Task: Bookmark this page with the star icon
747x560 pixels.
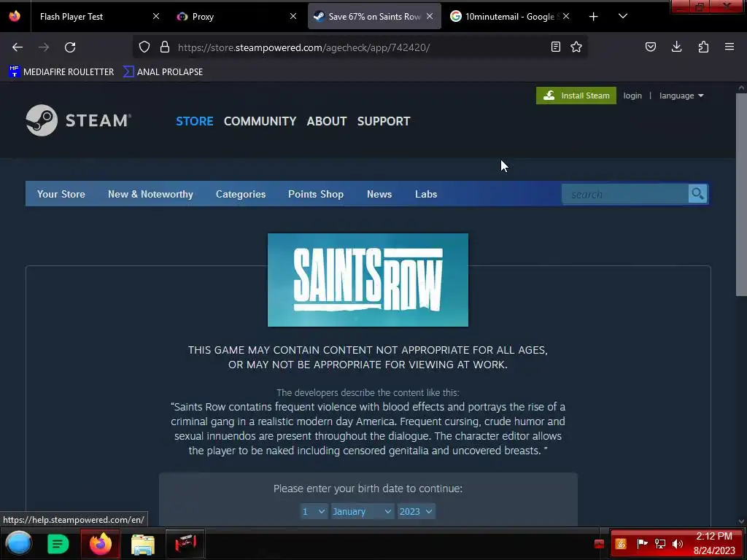Action: click(x=576, y=47)
